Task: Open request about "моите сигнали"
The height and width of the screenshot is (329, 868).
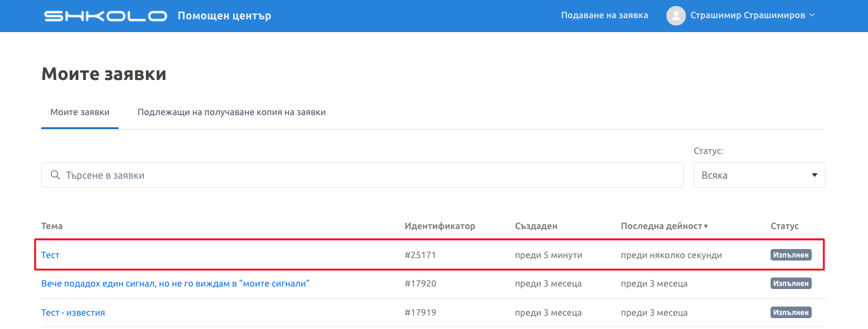Action: tap(176, 284)
